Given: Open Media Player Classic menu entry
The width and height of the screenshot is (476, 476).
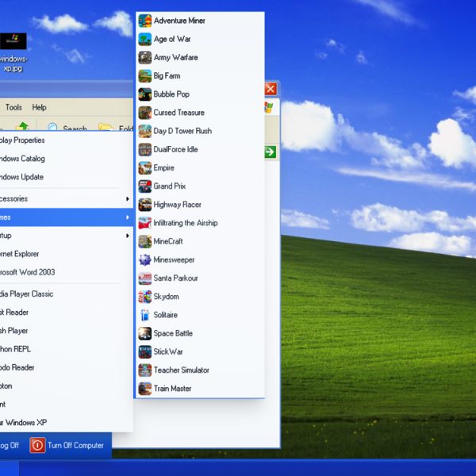Looking at the screenshot, I should tap(66, 294).
